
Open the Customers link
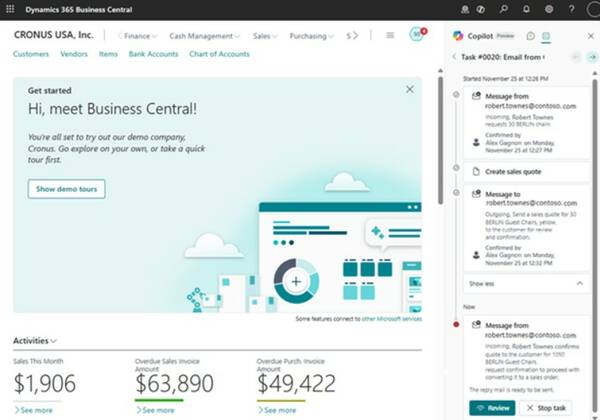31,54
